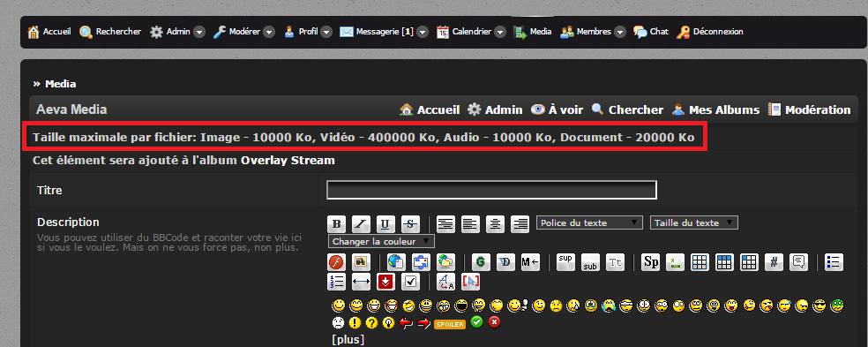Click into the Titre input field
The image size is (868, 347).
[x=491, y=190]
